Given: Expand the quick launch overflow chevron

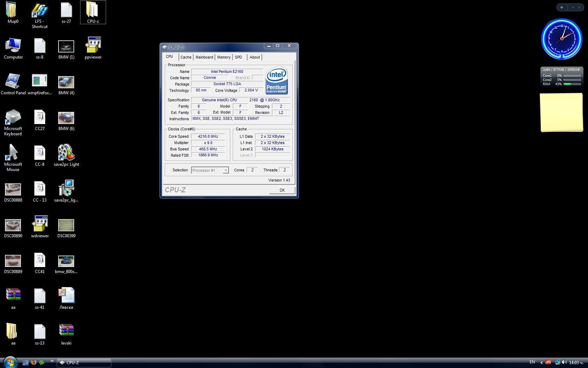Looking at the screenshot, I should [52, 361].
